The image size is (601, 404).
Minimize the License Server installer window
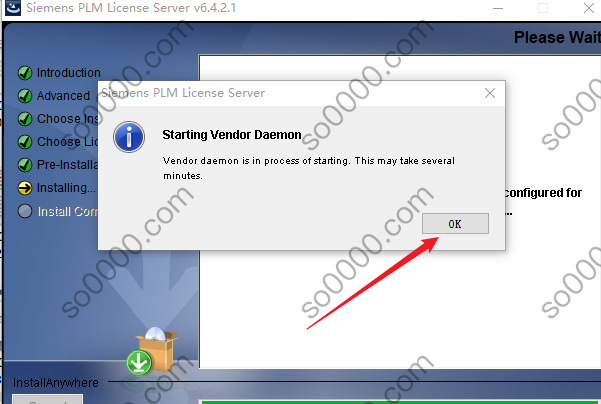click(x=498, y=8)
